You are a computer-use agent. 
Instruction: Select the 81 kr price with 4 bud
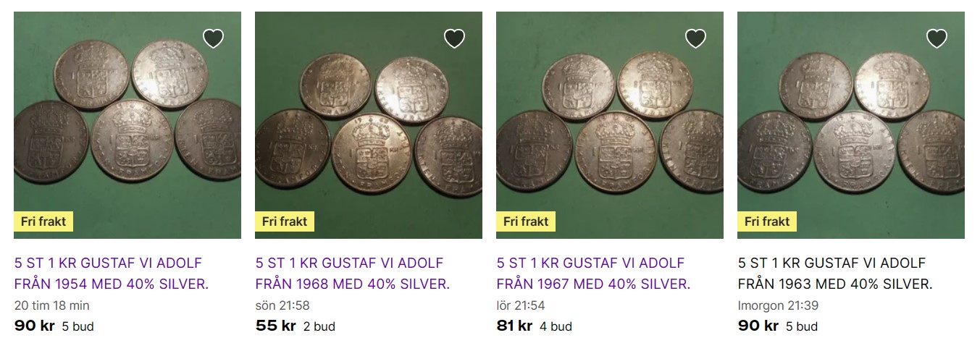(x=515, y=326)
